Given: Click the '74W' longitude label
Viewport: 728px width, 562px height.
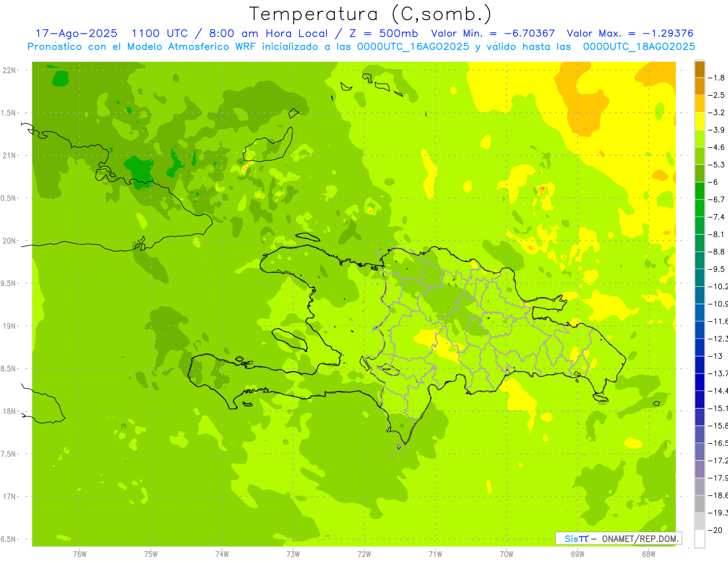Looking at the screenshot, I should pos(221,554).
